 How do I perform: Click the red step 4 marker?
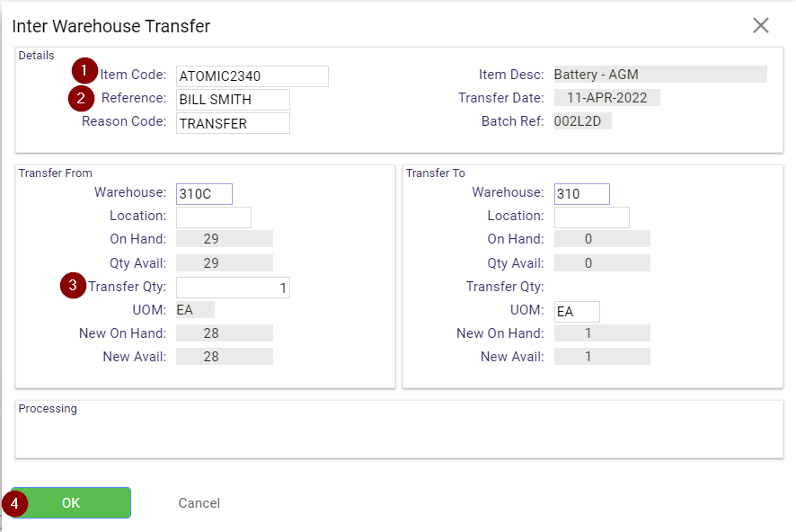14,503
